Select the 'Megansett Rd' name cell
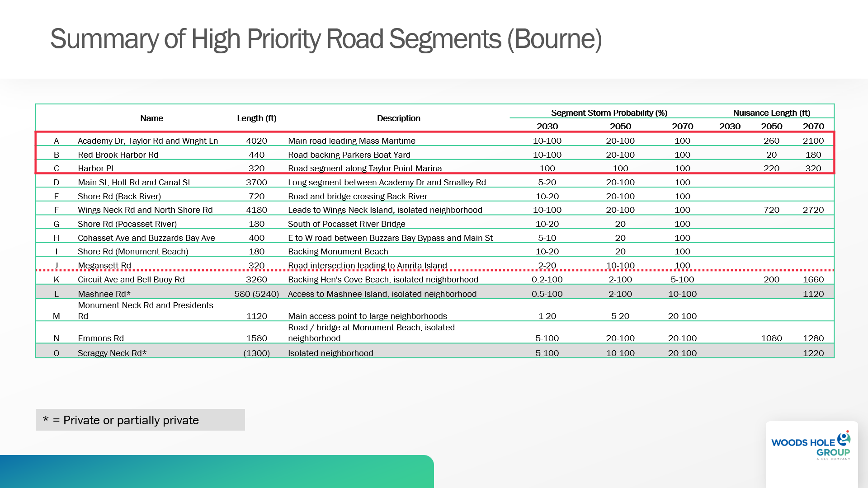Image resolution: width=868 pixels, height=488 pixels. (104, 266)
